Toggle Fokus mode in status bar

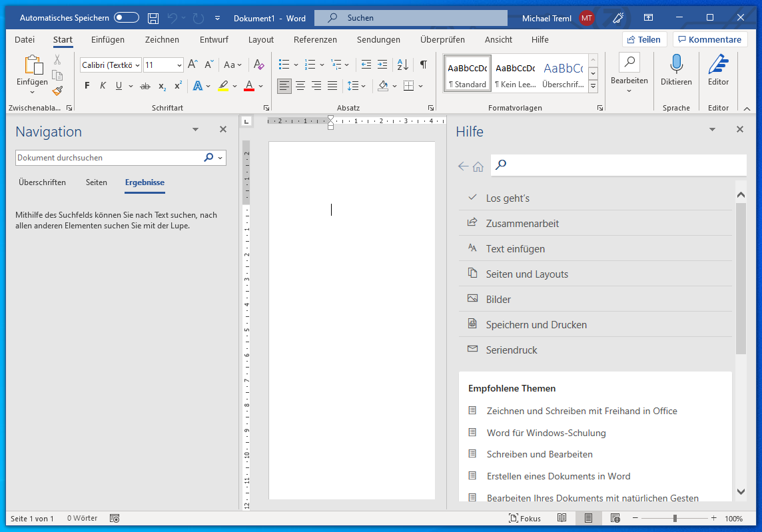coord(524,519)
